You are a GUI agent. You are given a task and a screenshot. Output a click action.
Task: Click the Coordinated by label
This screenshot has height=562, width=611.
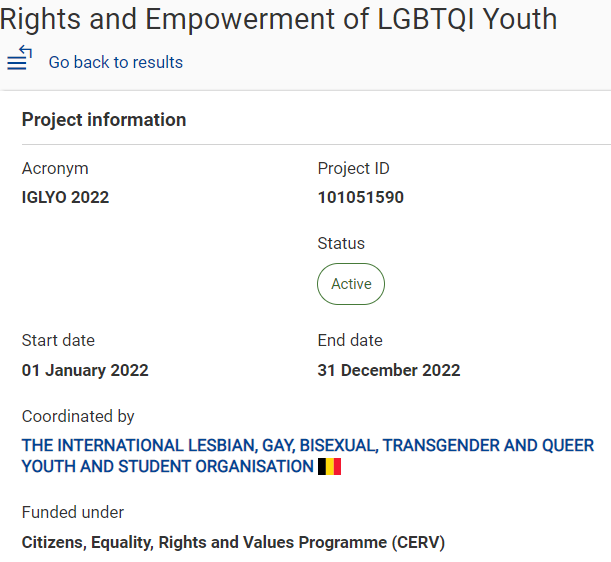pyautogui.click(x=78, y=417)
